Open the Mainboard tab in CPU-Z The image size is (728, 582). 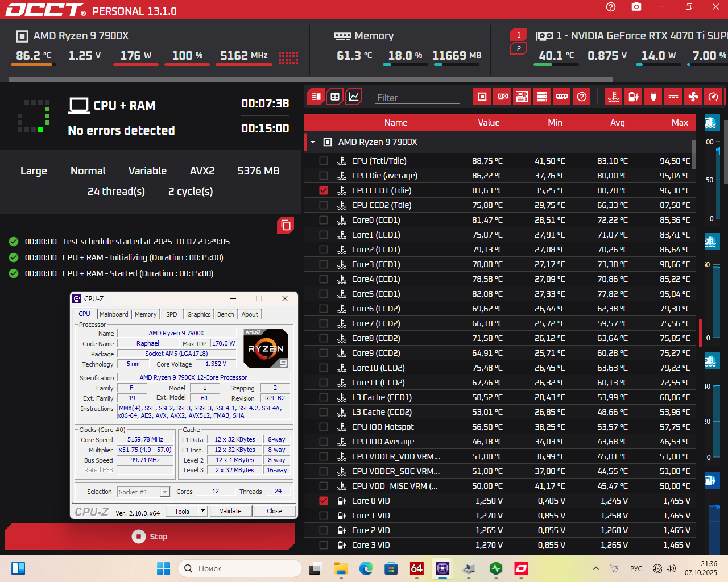[x=114, y=314]
